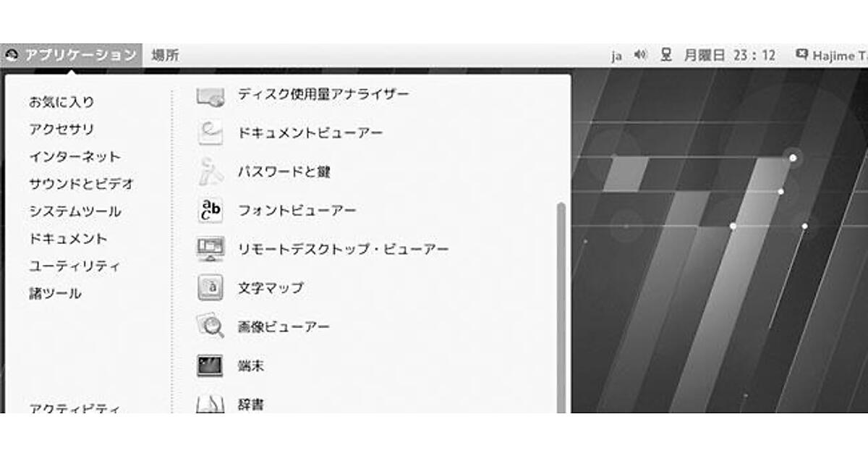
Task: Click the application list scrollbar
Action: [561, 308]
